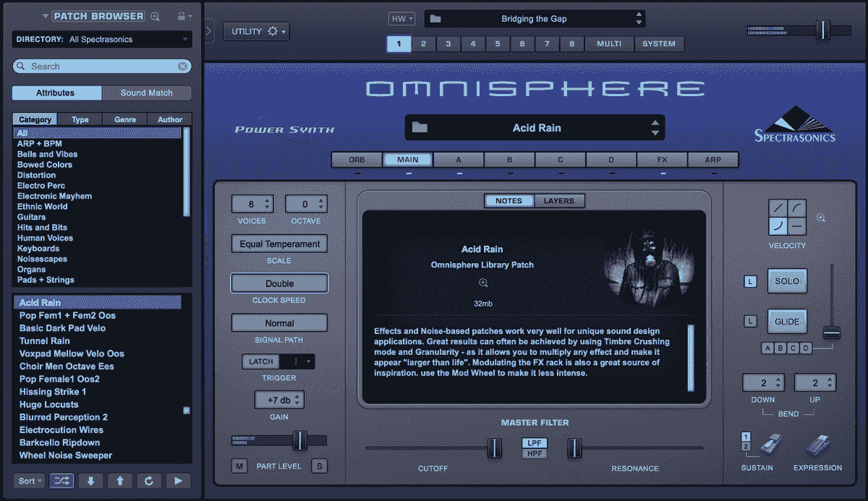Enable GLIDE
868x501 pixels.
pyautogui.click(x=787, y=320)
